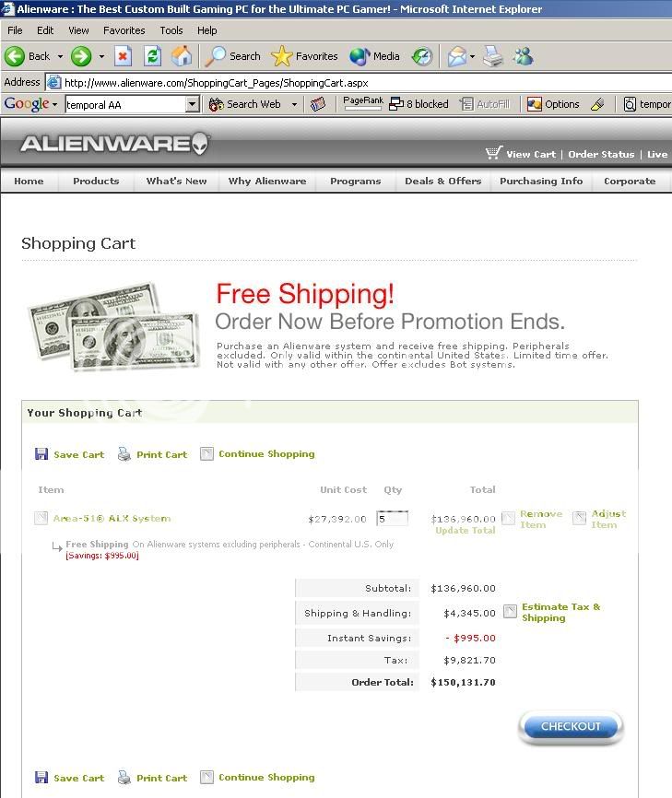Open the Favorites menu
The height and width of the screenshot is (798, 672).
(124, 30)
